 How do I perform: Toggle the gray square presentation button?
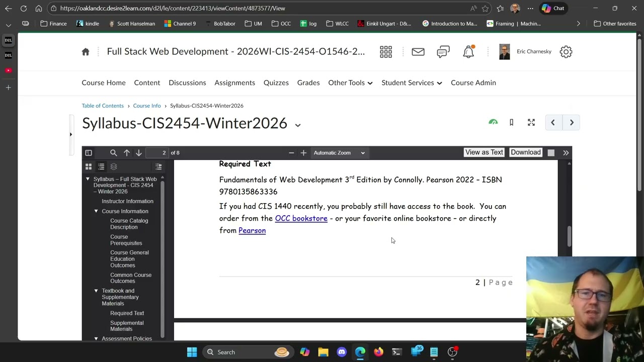pos(551,153)
